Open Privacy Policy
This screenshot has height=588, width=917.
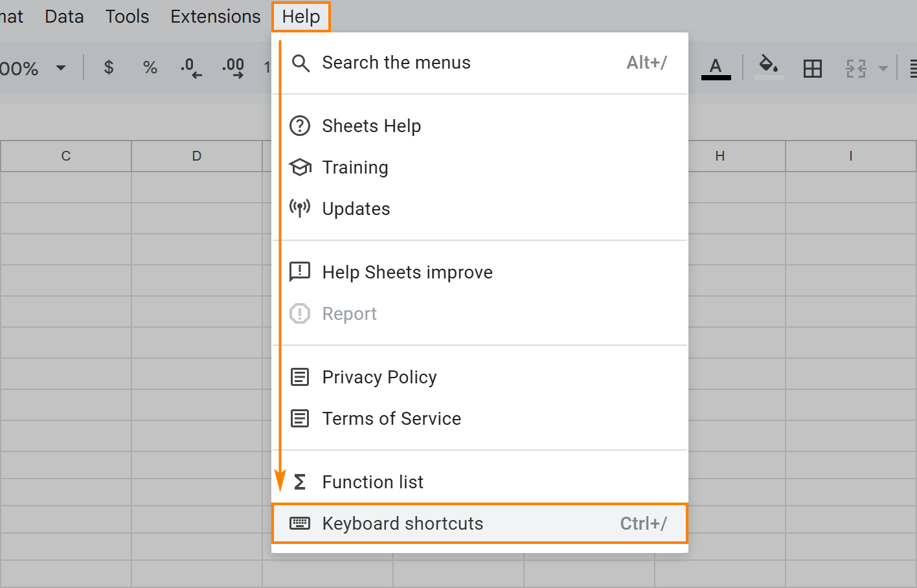pos(480,377)
